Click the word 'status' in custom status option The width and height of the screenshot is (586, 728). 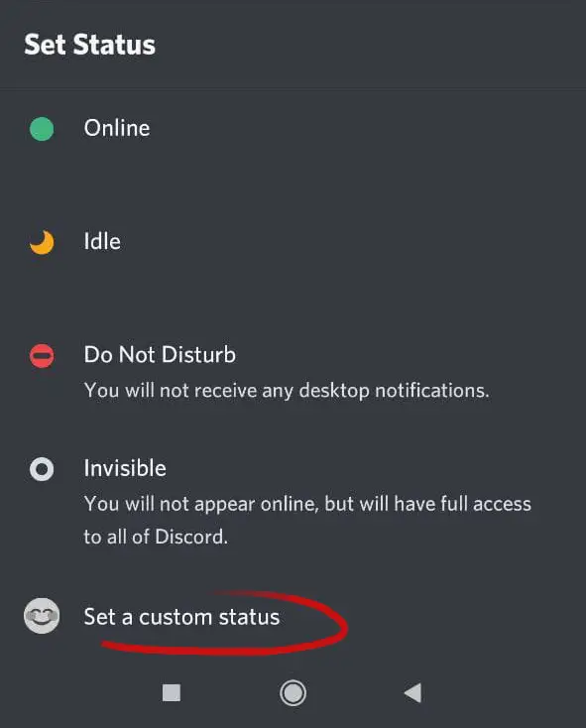(249, 617)
